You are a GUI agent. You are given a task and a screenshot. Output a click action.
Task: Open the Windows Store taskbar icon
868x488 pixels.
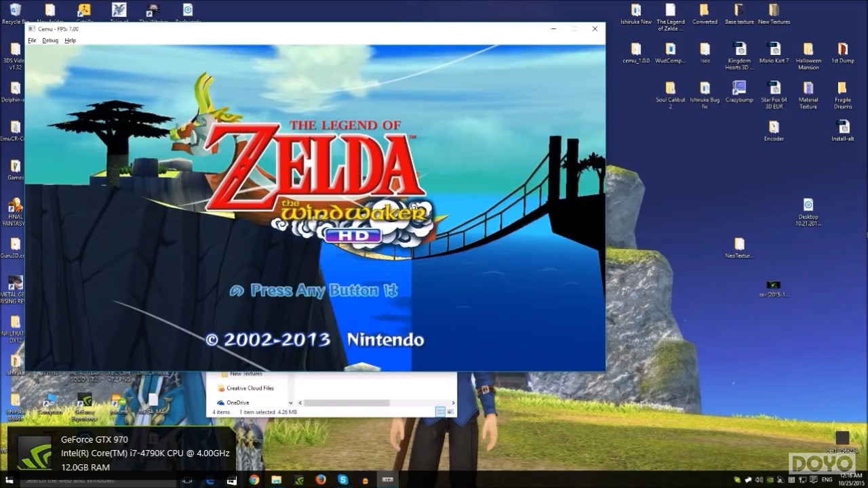(232, 480)
